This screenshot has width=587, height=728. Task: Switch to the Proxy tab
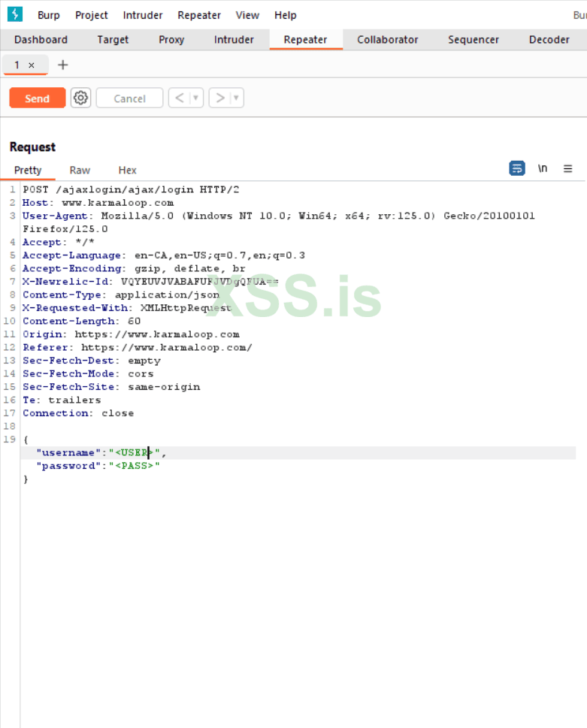(x=171, y=40)
